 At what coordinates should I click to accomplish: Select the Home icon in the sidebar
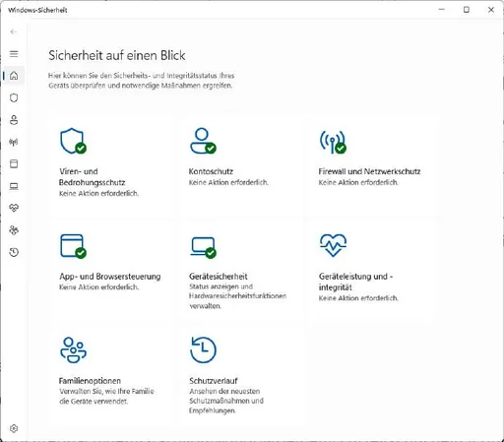click(14, 76)
